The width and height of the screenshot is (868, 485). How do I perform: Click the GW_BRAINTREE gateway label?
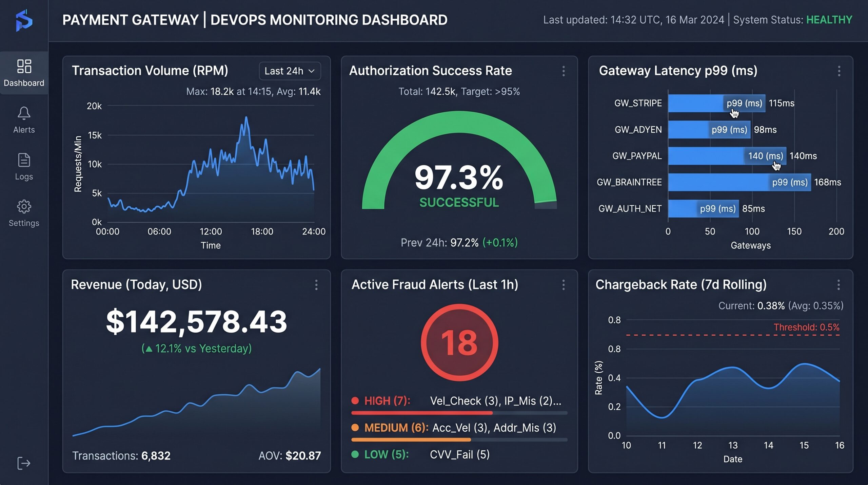(x=629, y=182)
